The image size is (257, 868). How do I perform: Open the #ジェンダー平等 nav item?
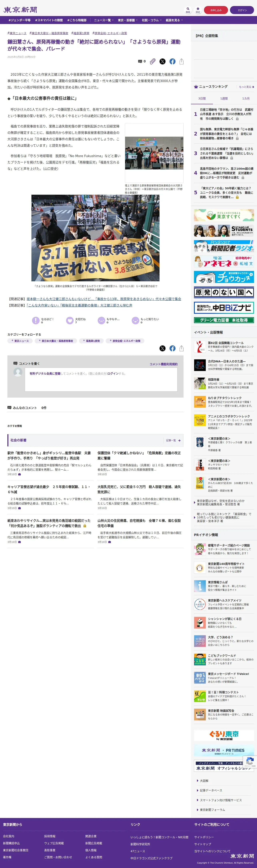coord(20,20)
